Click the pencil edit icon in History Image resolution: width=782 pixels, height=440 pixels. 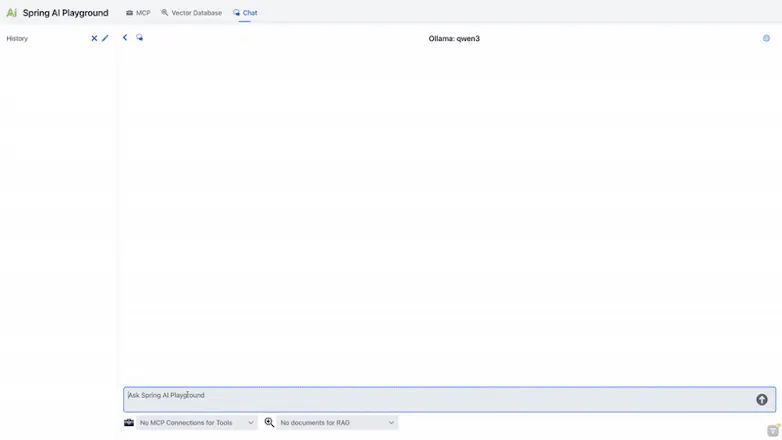tap(105, 38)
